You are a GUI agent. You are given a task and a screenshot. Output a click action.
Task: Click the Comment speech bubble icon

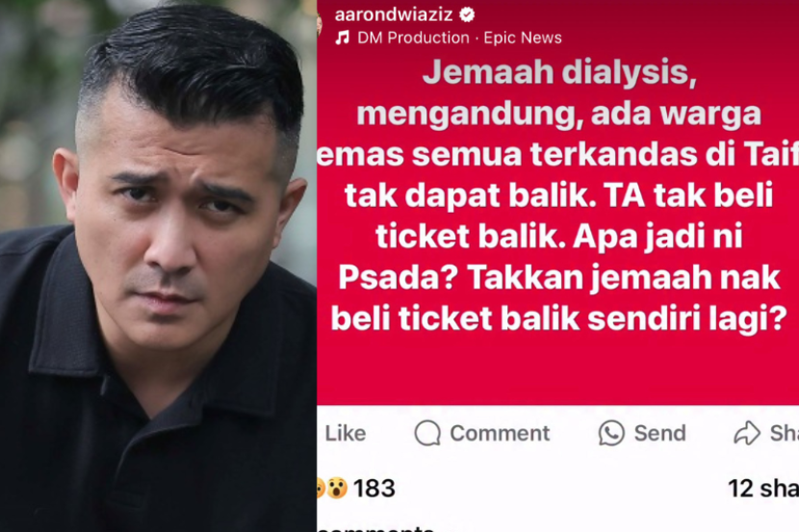click(x=427, y=433)
